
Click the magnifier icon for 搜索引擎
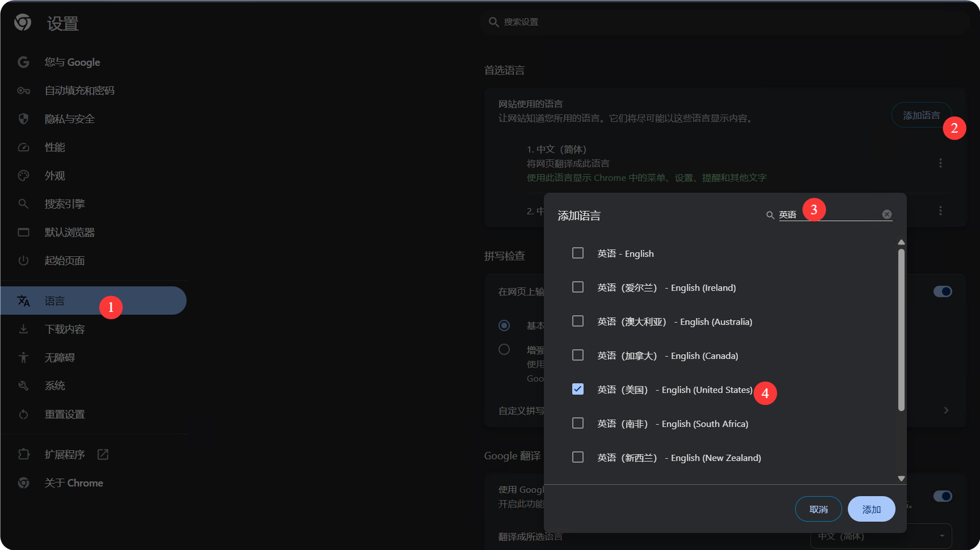pyautogui.click(x=23, y=204)
